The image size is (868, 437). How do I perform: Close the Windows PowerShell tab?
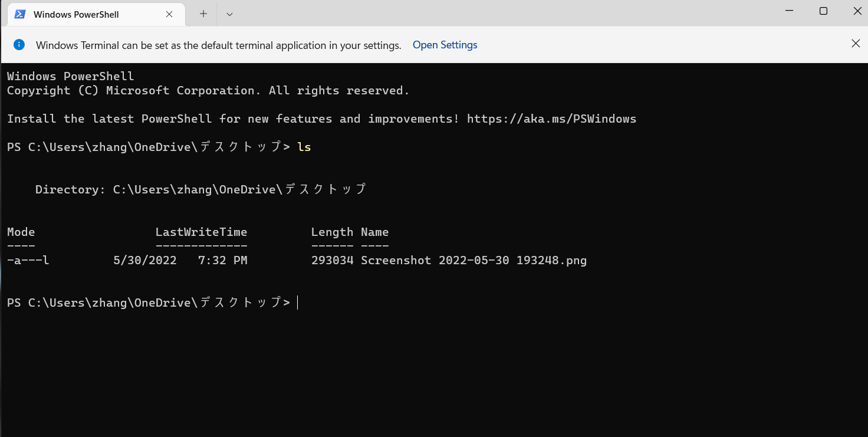pos(169,14)
